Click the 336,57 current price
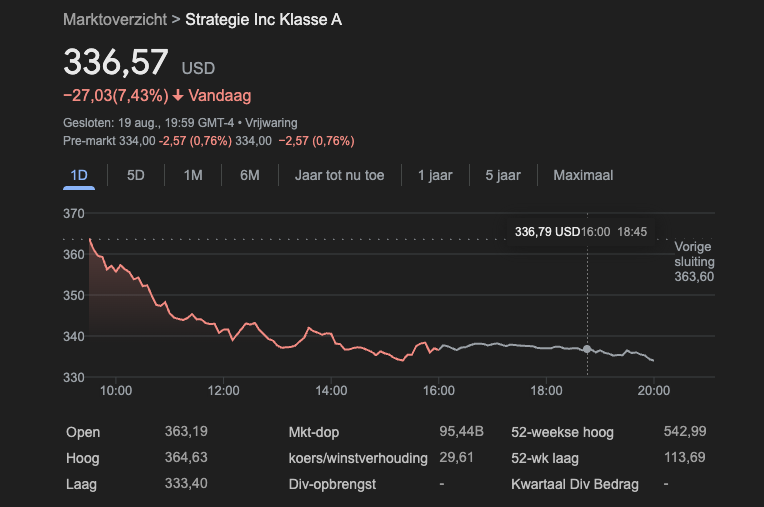Screen dimensions: 764x507 (116, 62)
